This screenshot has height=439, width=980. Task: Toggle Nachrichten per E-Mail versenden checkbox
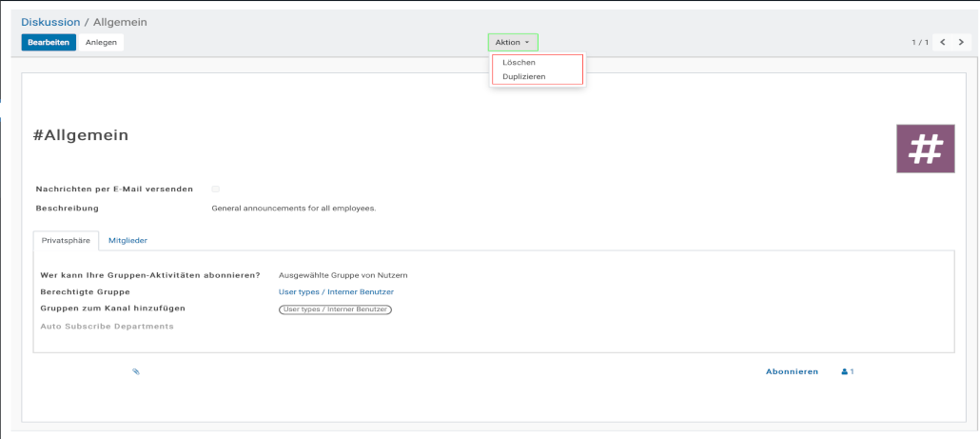tap(216, 190)
